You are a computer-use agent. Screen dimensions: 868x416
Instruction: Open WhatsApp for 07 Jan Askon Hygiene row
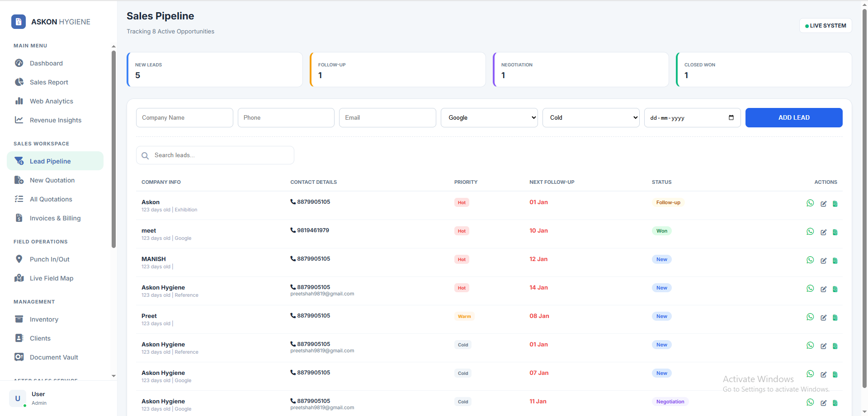pyautogui.click(x=810, y=374)
